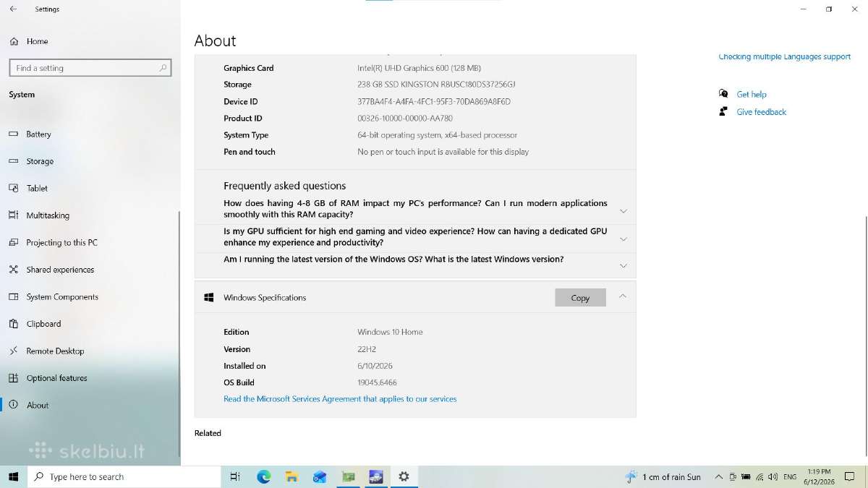Switch ENG input language indicator
This screenshot has width=868, height=488.
[790, 476]
